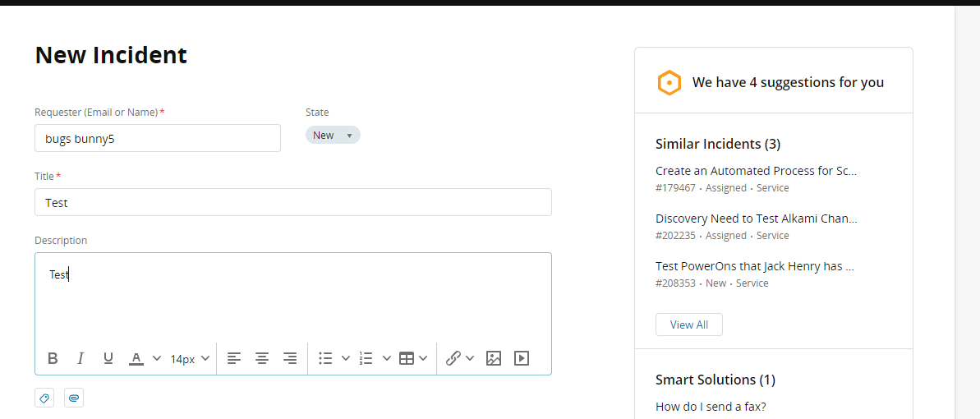Apply italic formatting

[80, 358]
